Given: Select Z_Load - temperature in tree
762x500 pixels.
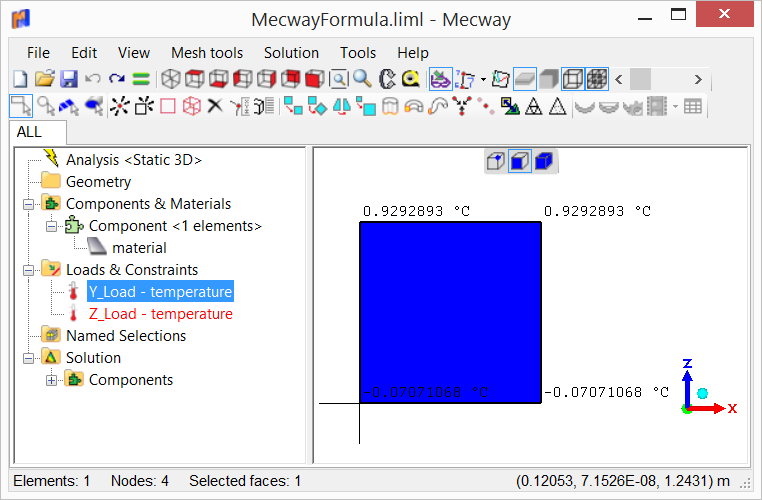Looking at the screenshot, I should coord(160,314).
